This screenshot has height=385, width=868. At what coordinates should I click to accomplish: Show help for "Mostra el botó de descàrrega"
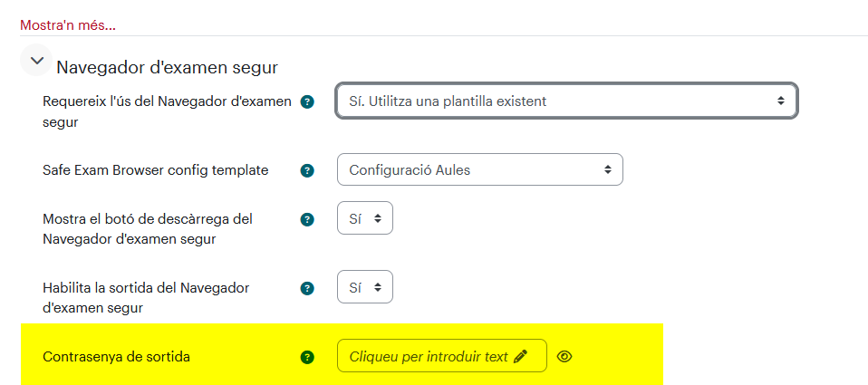coord(306,219)
